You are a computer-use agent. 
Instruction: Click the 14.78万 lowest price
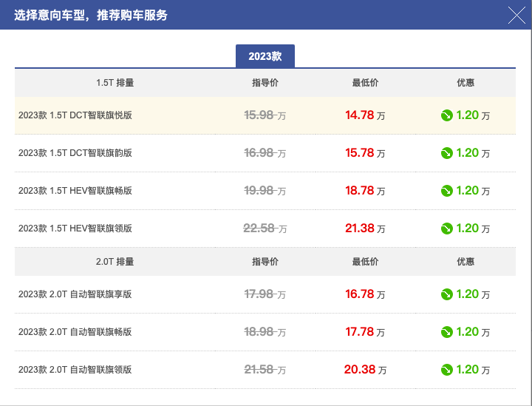click(365, 115)
